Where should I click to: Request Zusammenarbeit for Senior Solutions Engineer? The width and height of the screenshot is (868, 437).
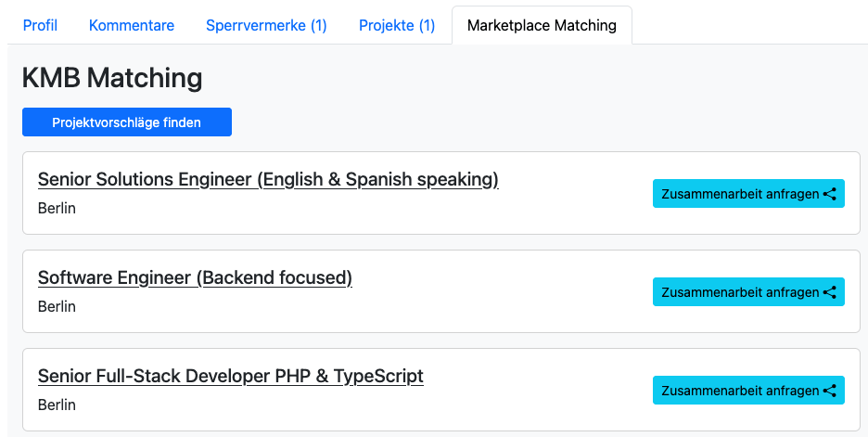(740, 194)
